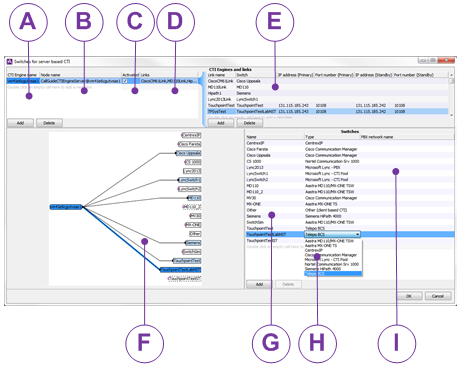The image size is (461, 366).
Task: Click scrollbar of CTI Engines links table
Action: pos(452,95)
